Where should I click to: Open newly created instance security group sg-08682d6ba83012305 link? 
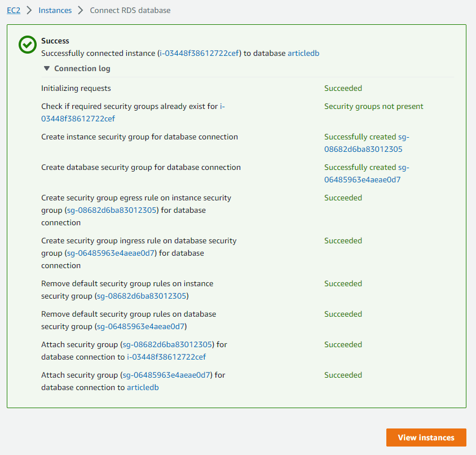363,149
